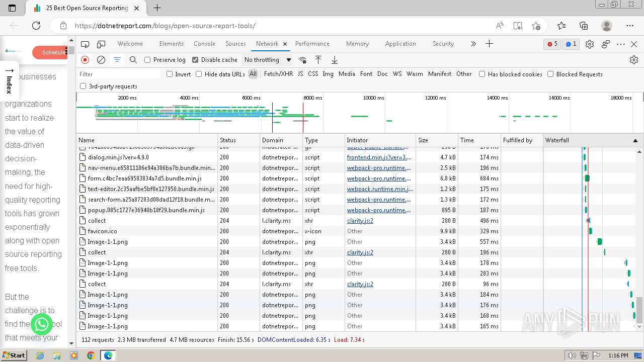Open the browser profile avatar
644x362 pixels.
click(607, 26)
